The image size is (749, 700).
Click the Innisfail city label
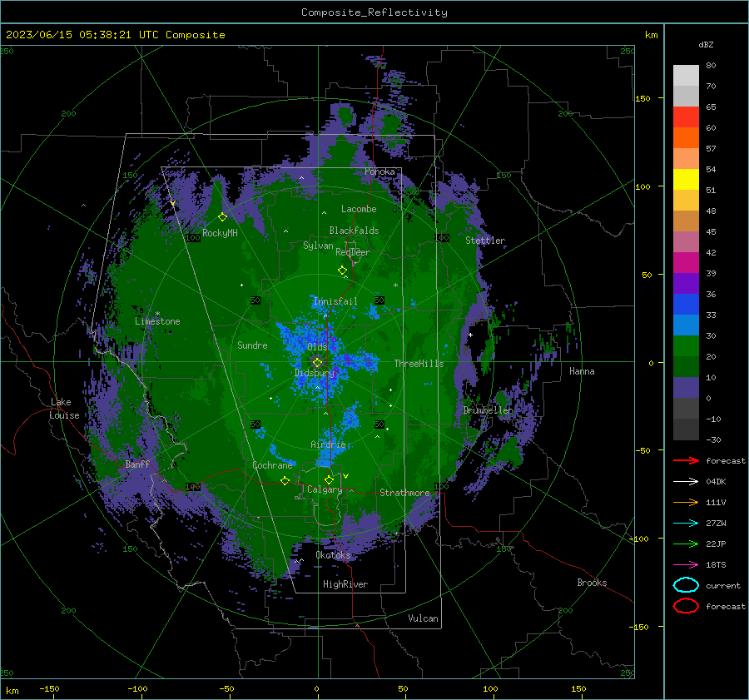[x=335, y=301]
